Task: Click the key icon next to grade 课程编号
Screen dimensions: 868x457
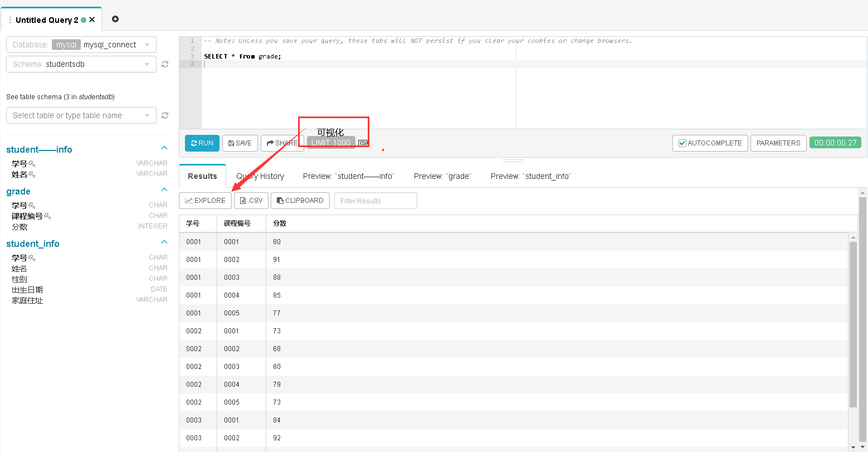Action: 48,216
